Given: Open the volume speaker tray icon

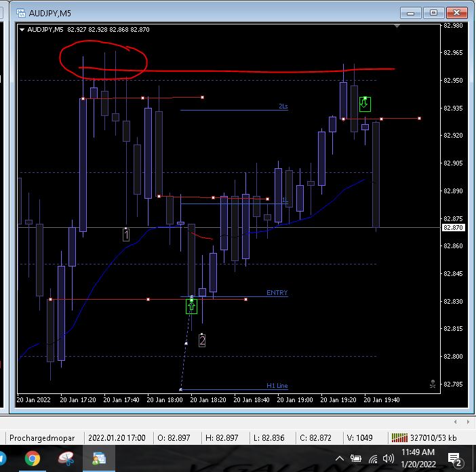Looking at the screenshot, I should (x=389, y=458).
